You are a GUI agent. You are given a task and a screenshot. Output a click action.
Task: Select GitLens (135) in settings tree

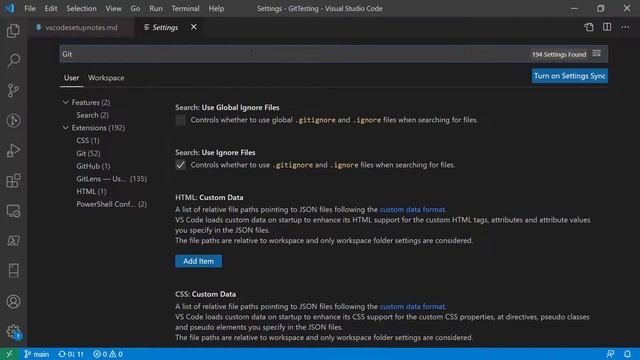click(111, 179)
